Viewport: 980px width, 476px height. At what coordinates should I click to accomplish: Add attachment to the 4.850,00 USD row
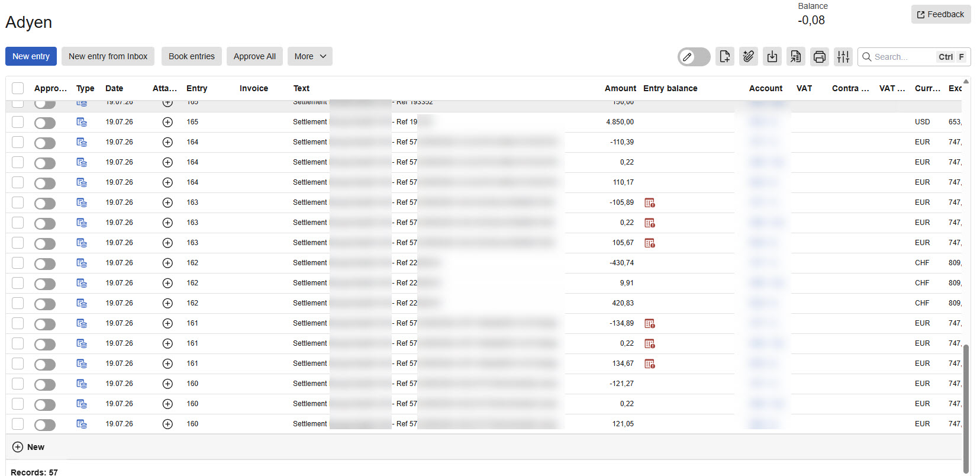click(167, 122)
